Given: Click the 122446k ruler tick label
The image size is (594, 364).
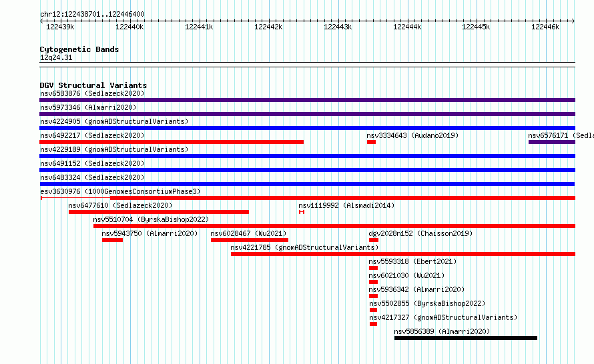Looking at the screenshot, I should pos(545,27).
